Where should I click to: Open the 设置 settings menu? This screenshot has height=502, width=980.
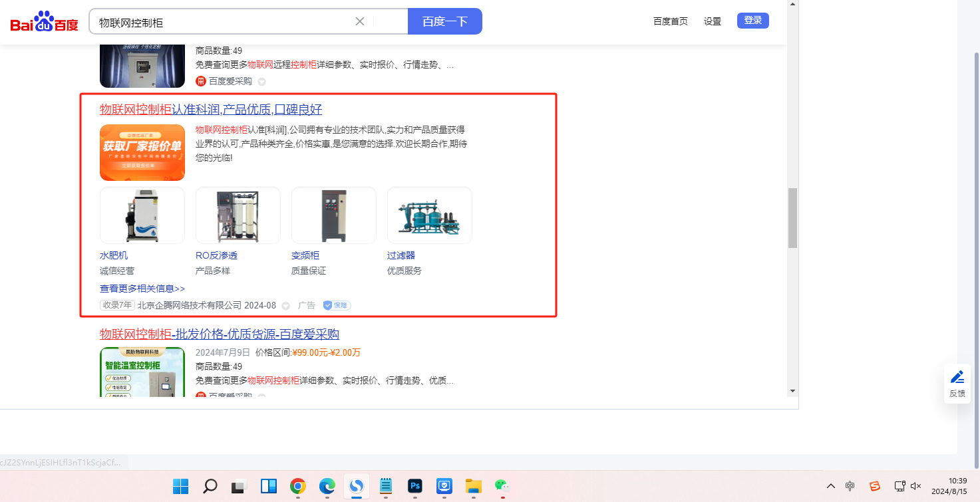click(713, 21)
